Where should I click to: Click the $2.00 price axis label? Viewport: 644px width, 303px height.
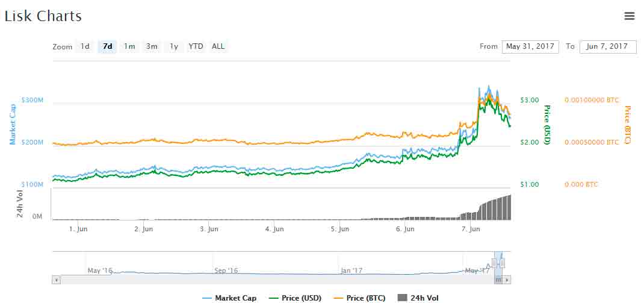pos(529,142)
